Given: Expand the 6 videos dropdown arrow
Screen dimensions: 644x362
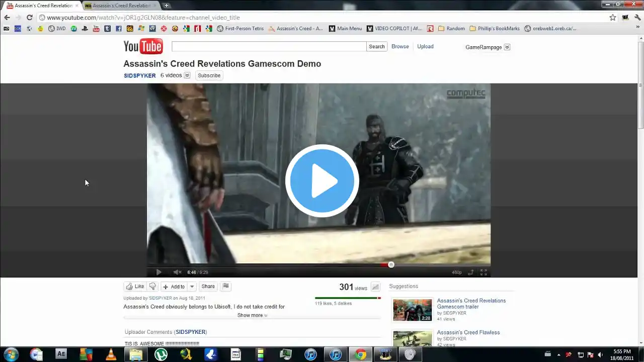Looking at the screenshot, I should [x=187, y=75].
